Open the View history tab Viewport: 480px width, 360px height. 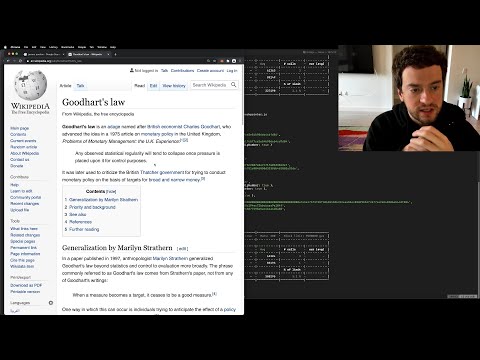tap(174, 86)
